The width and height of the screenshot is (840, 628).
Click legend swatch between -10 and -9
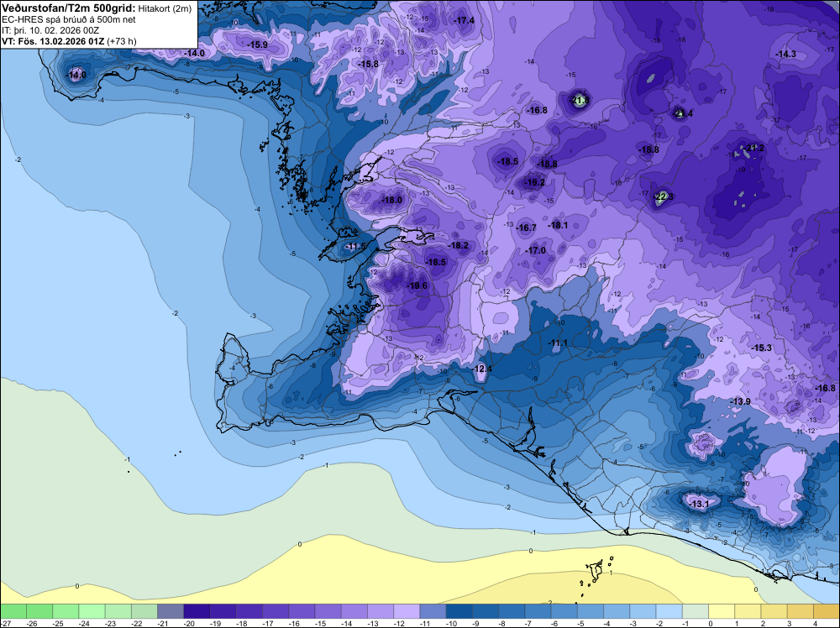[459, 611]
